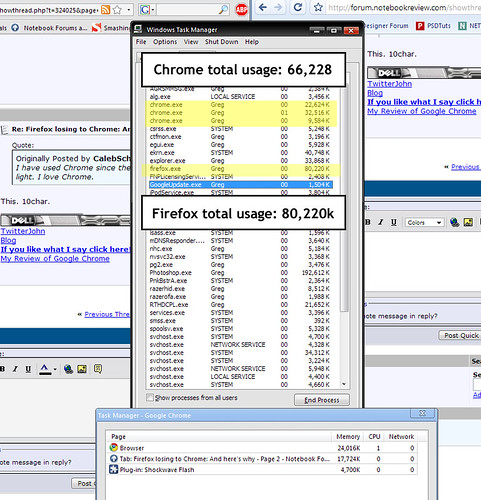The width and height of the screenshot is (481, 500).
Task: Sort by Memory column in Chrome Task Manager
Action: (x=348, y=436)
